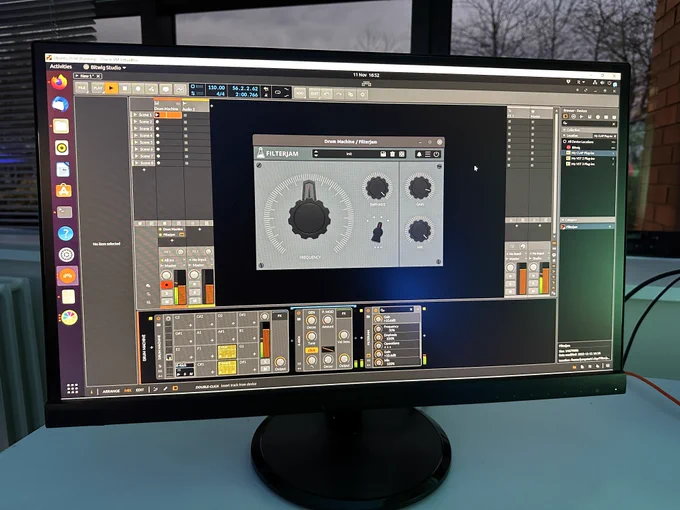Open Thunderbird mail from the dock
This screenshot has height=510, width=680.
pos(60,104)
